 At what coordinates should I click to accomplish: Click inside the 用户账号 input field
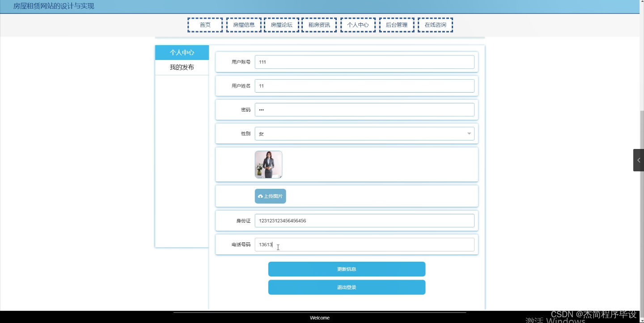coord(364,62)
